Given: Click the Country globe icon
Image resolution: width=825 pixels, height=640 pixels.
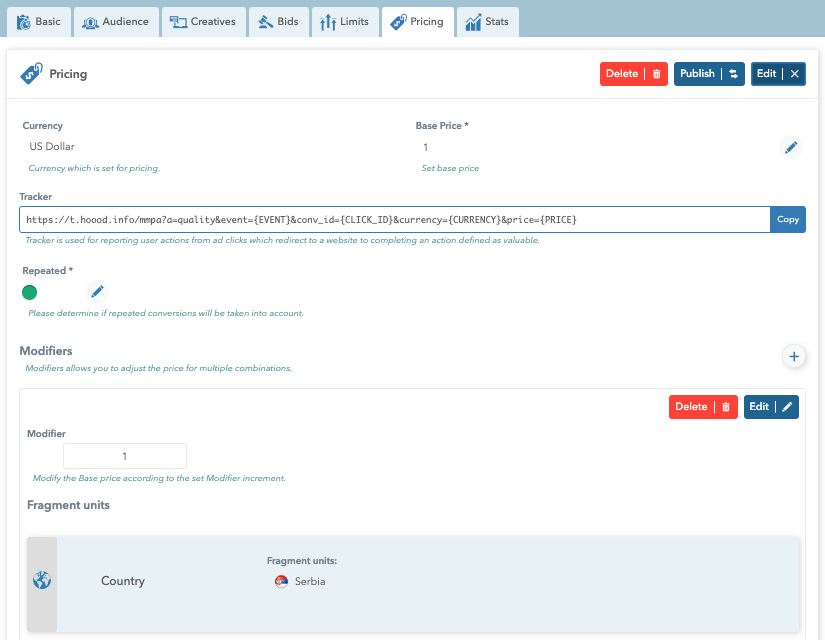Looking at the screenshot, I should [42, 580].
